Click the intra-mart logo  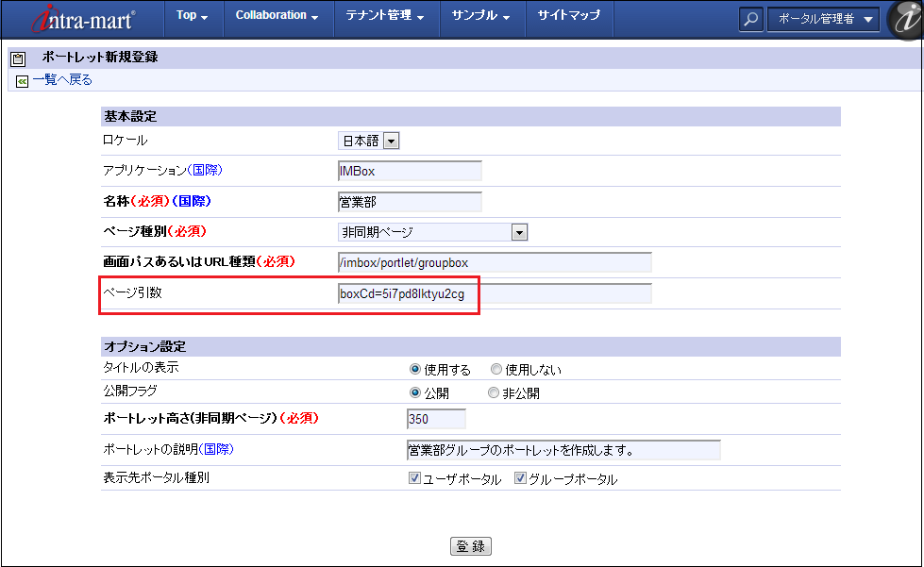(x=77, y=18)
